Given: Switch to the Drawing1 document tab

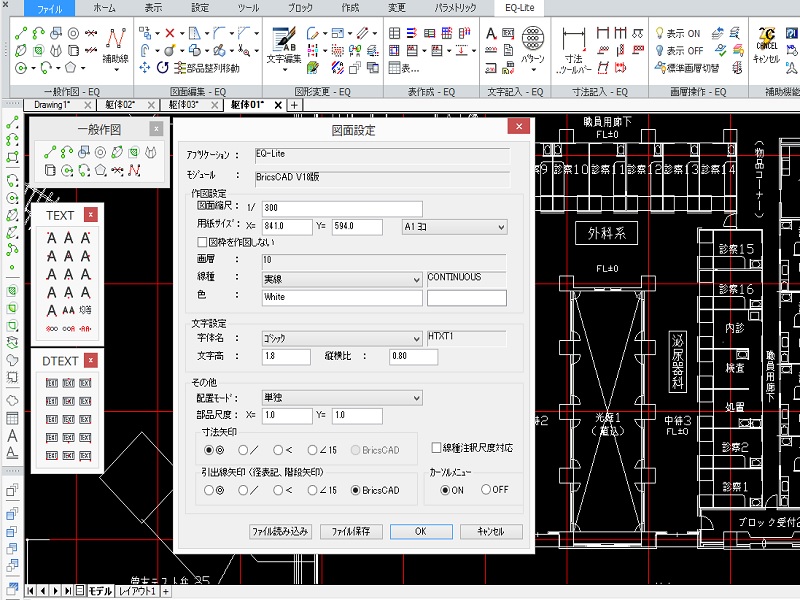Looking at the screenshot, I should pos(53,104).
